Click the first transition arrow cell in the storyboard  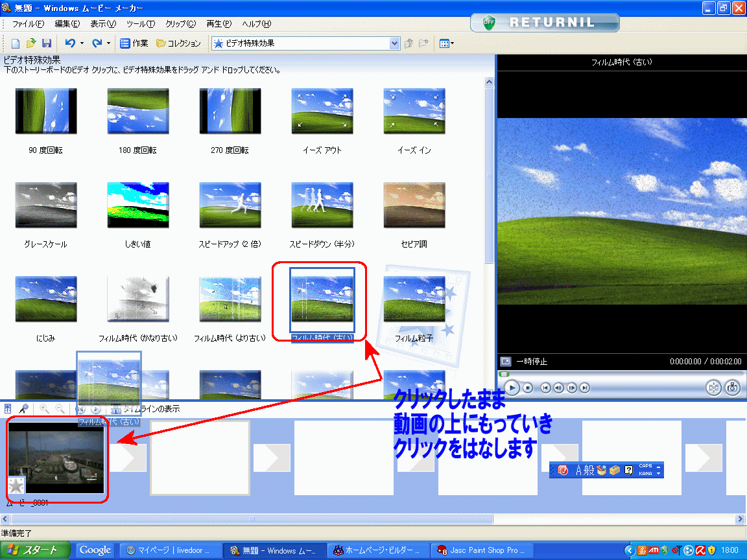(128, 458)
